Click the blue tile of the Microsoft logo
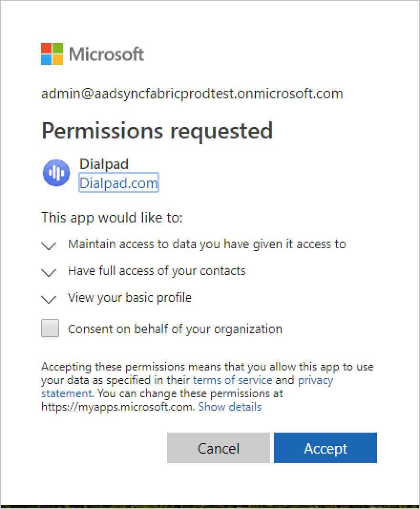Screen dimensions: 420x509 click(x=47, y=59)
